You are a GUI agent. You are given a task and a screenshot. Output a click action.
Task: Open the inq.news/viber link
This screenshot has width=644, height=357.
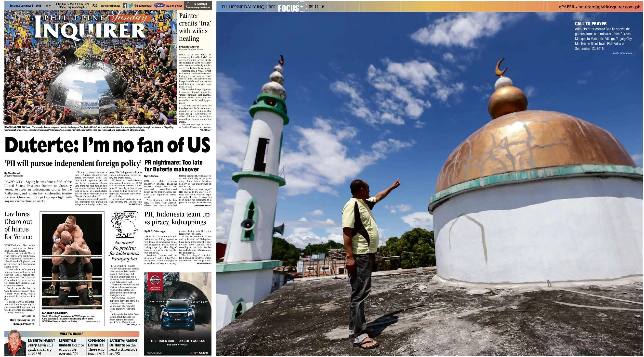click(x=174, y=5)
